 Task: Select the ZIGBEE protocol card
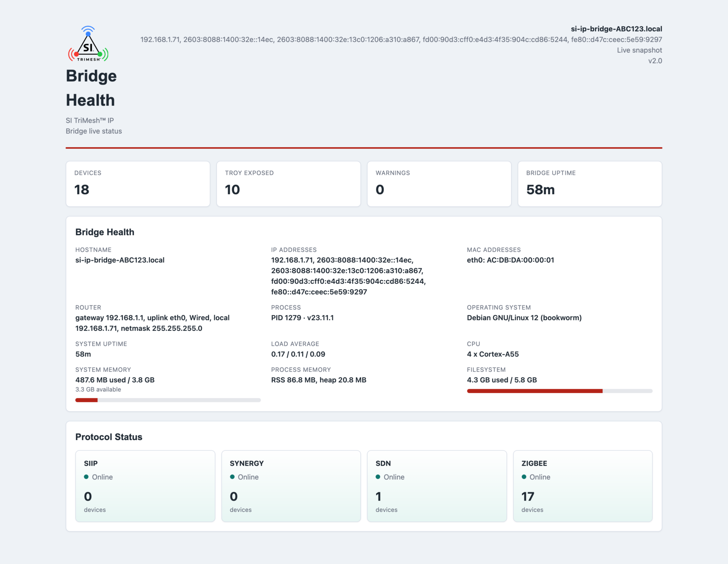583,486
